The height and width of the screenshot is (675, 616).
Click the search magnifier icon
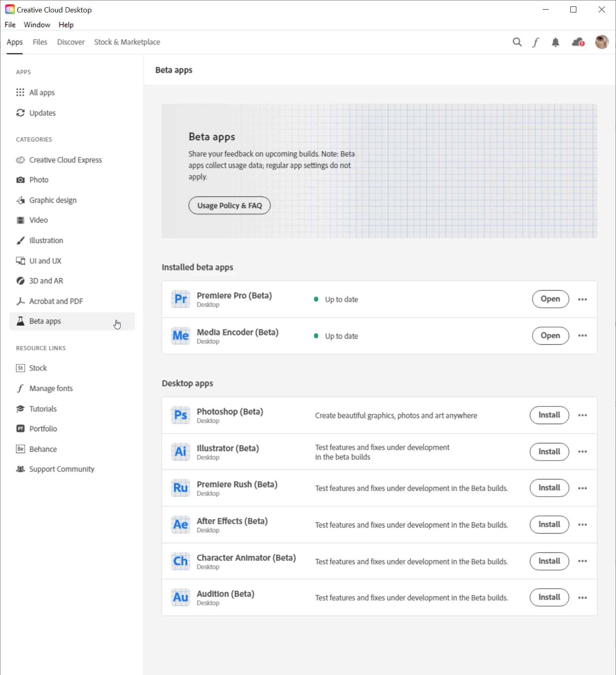[x=517, y=42]
